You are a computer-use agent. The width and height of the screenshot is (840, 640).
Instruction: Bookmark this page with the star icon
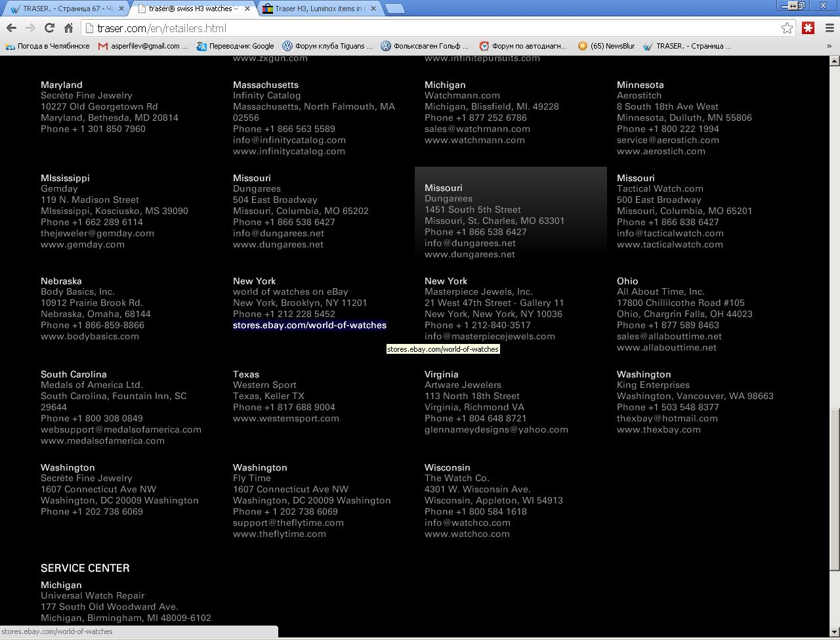tap(787, 28)
